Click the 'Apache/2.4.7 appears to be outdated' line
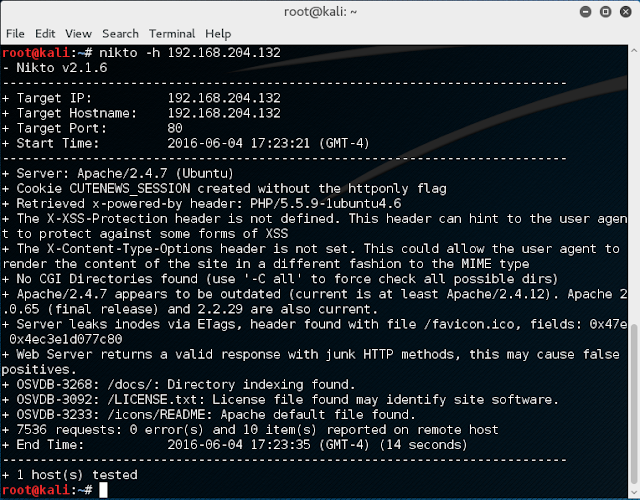 [x=314, y=302]
